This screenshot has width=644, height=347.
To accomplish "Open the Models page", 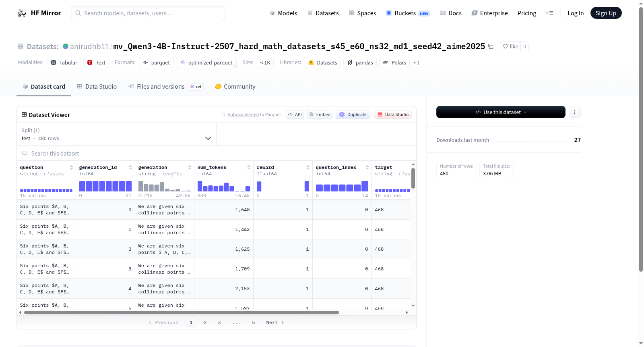I will pos(283,13).
